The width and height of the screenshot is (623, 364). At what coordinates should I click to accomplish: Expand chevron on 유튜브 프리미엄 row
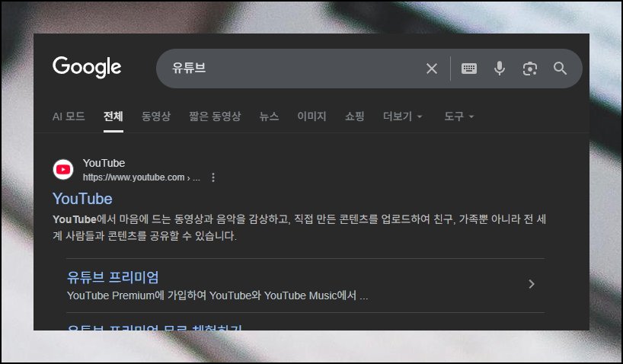531,284
